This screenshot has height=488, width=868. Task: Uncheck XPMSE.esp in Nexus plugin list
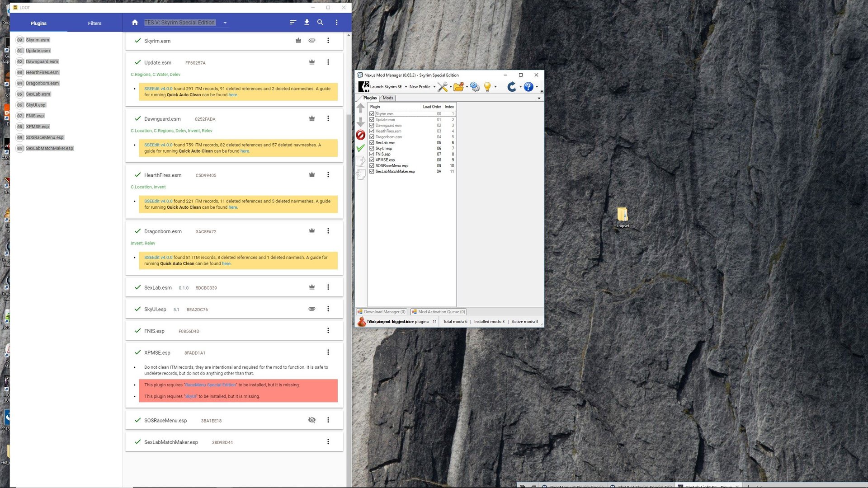(372, 160)
